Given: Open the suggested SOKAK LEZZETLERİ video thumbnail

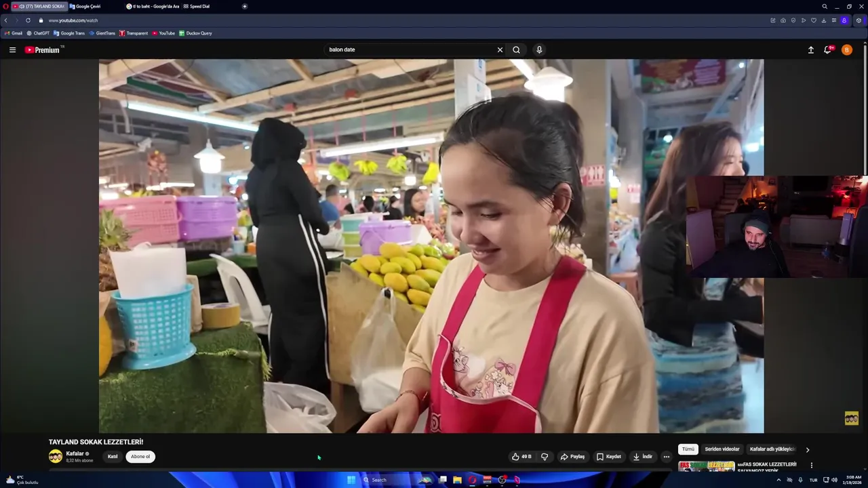Looking at the screenshot, I should pos(706,466).
